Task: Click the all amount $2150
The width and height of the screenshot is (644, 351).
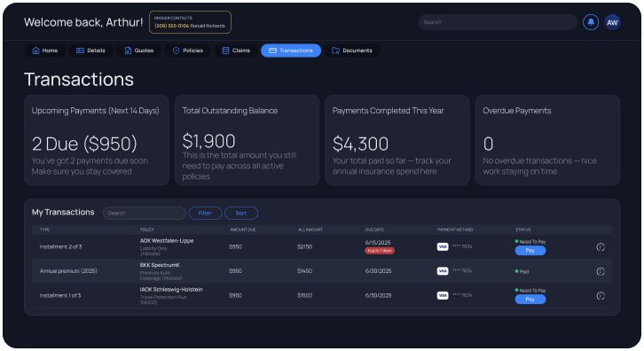Action: pos(305,246)
